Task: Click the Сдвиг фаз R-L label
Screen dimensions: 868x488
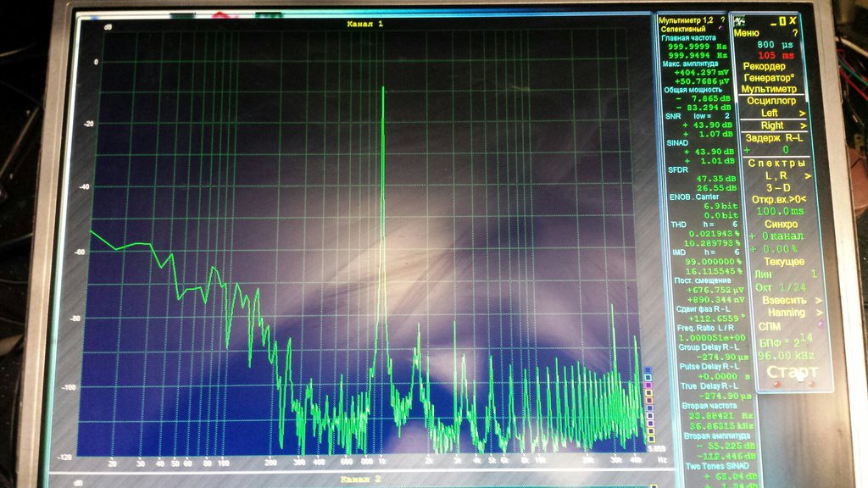Action: pyautogui.click(x=703, y=309)
